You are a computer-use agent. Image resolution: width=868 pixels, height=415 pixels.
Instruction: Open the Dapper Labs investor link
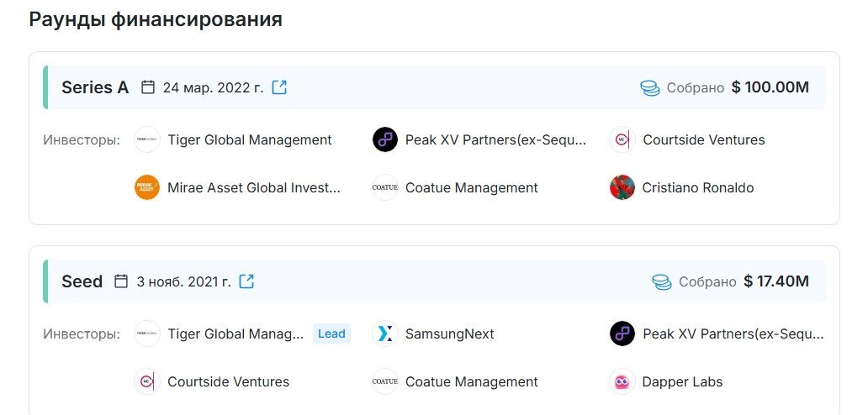(x=682, y=382)
